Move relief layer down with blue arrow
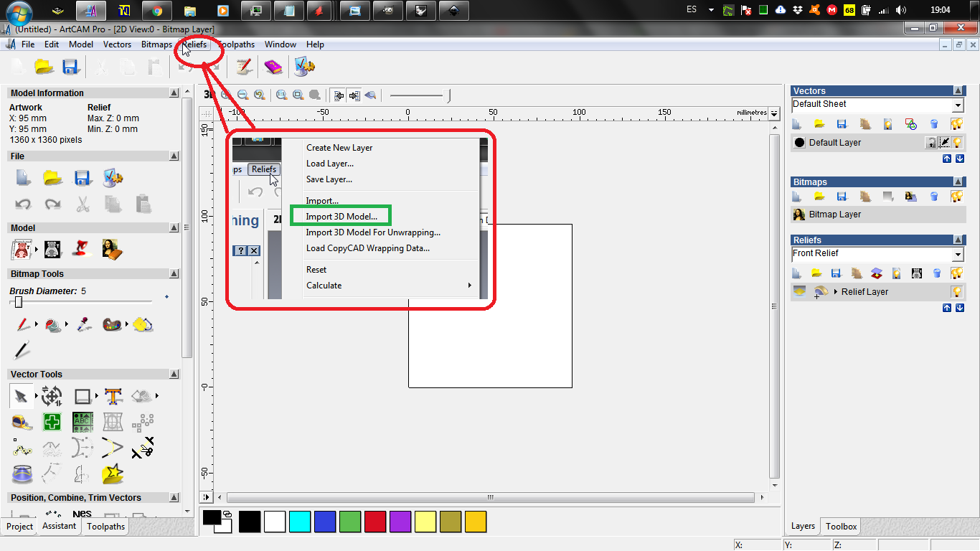The width and height of the screenshot is (980, 551). [960, 308]
